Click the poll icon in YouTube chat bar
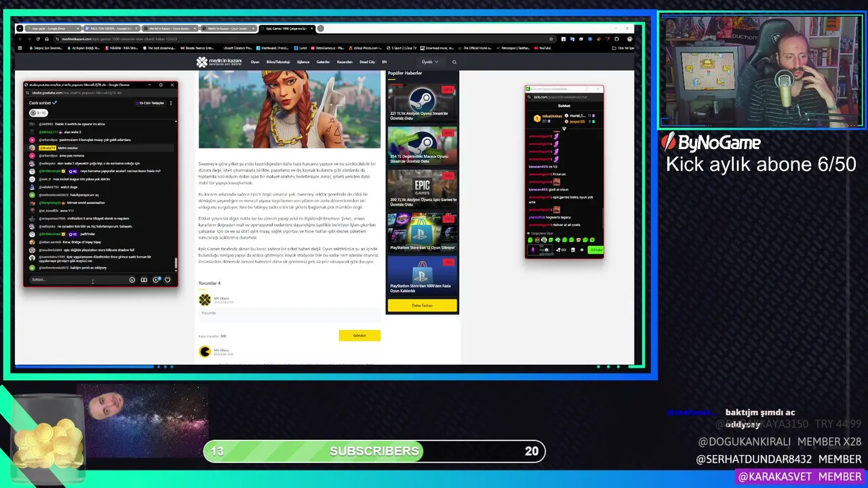Image resolution: width=868 pixels, height=488 pixels. [144, 279]
